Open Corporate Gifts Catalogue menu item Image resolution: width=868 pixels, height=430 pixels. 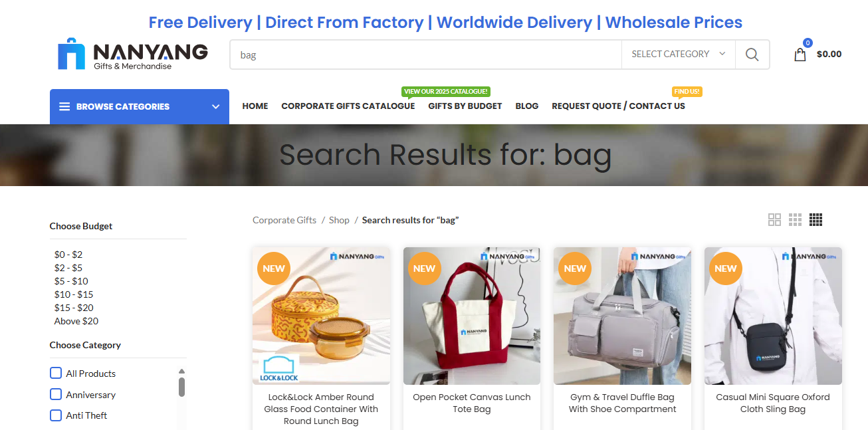click(x=348, y=106)
